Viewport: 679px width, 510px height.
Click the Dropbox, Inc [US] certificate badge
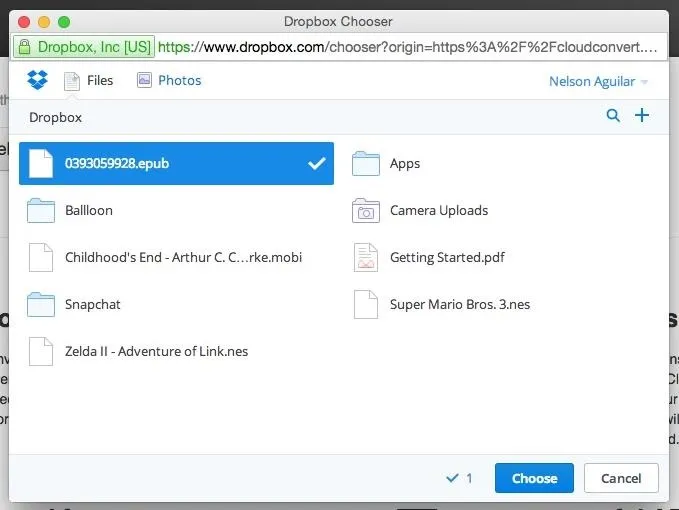click(84, 47)
